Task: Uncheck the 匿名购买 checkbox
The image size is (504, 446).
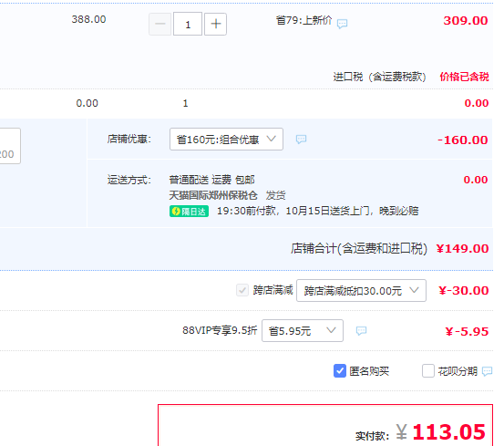Action: 340,371
